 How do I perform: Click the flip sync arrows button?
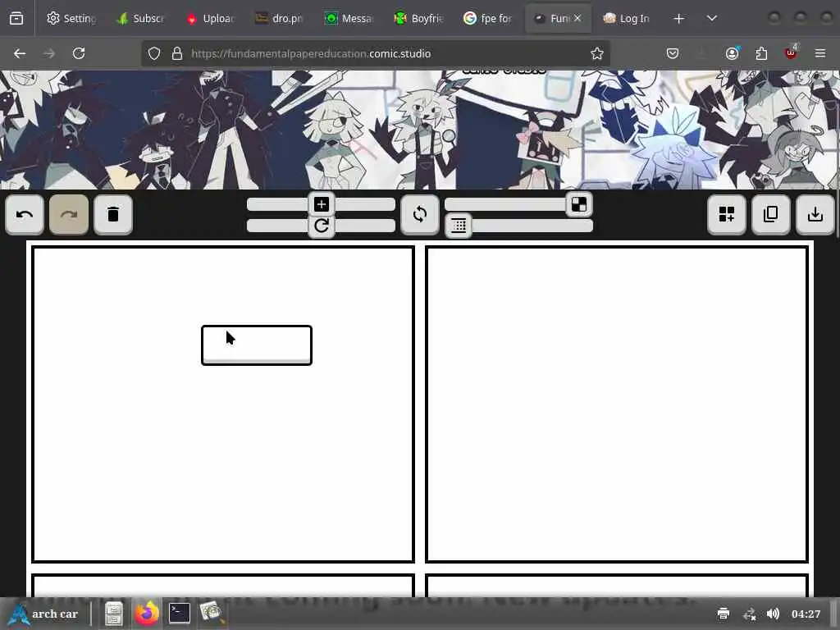pyautogui.click(x=419, y=215)
